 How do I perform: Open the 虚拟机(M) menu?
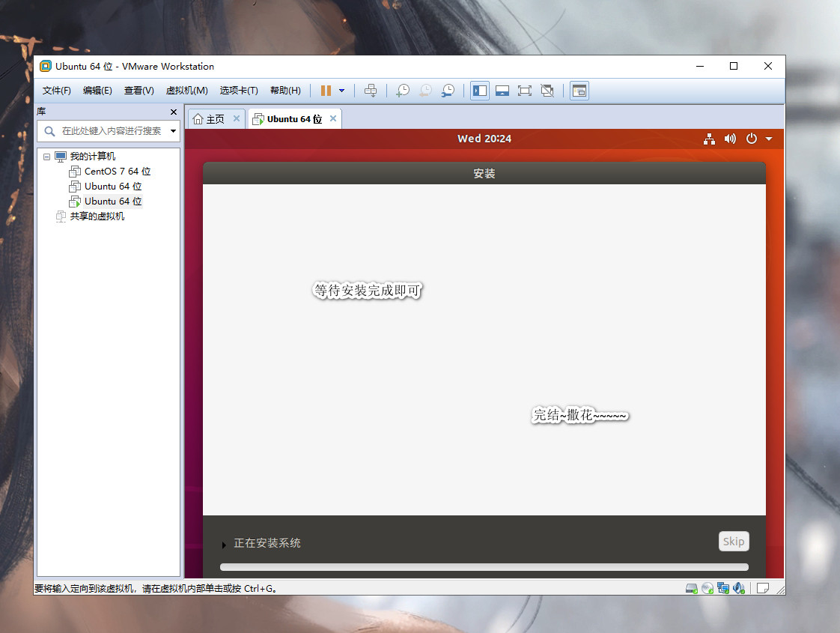187,91
